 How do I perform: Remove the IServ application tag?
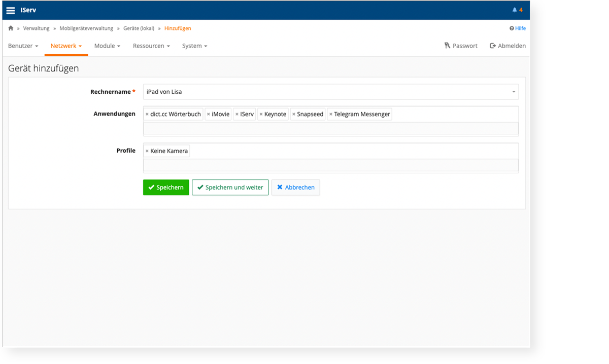[237, 115]
